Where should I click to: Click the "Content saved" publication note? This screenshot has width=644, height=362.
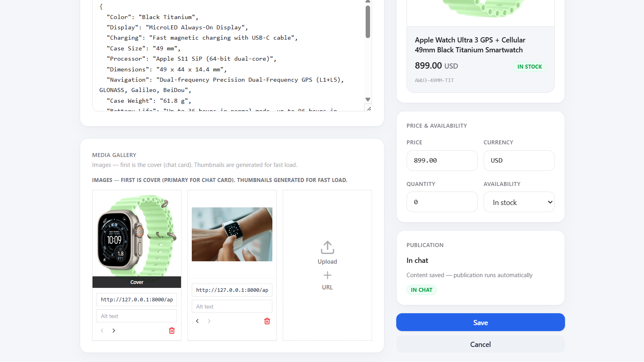click(x=469, y=275)
